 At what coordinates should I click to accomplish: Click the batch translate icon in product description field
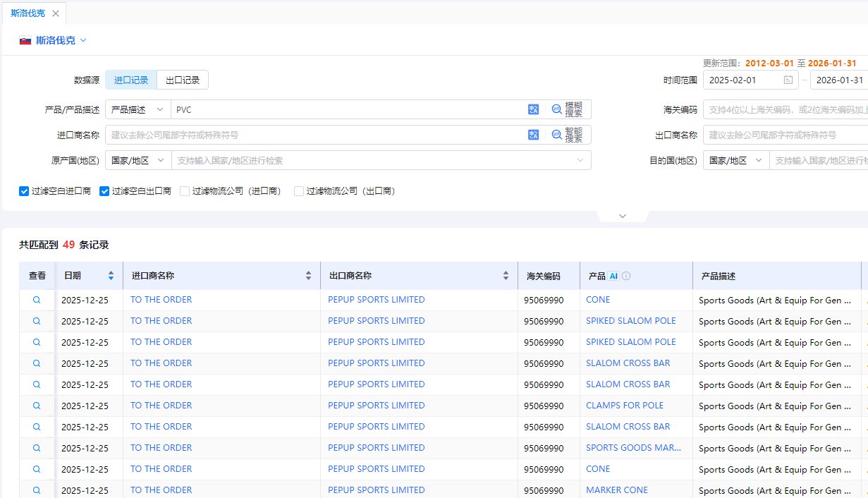click(x=534, y=109)
